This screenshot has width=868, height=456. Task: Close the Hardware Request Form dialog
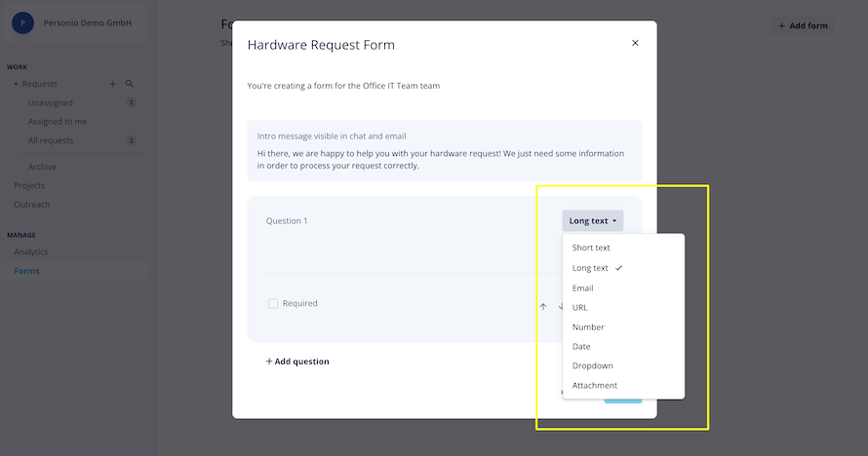click(635, 43)
